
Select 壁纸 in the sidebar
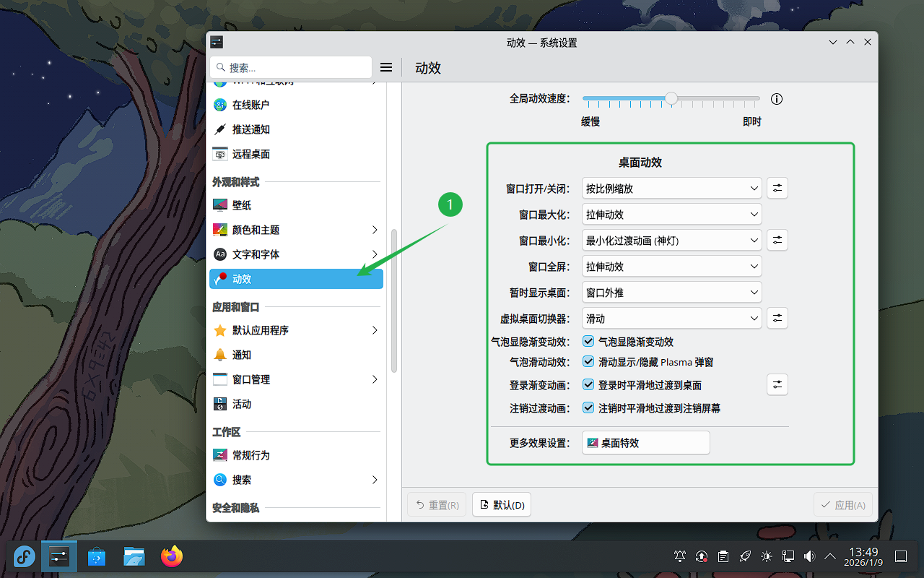coord(242,205)
